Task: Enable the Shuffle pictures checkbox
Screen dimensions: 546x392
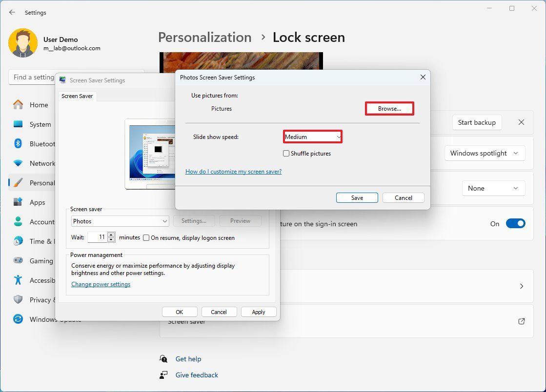Action: click(285, 153)
